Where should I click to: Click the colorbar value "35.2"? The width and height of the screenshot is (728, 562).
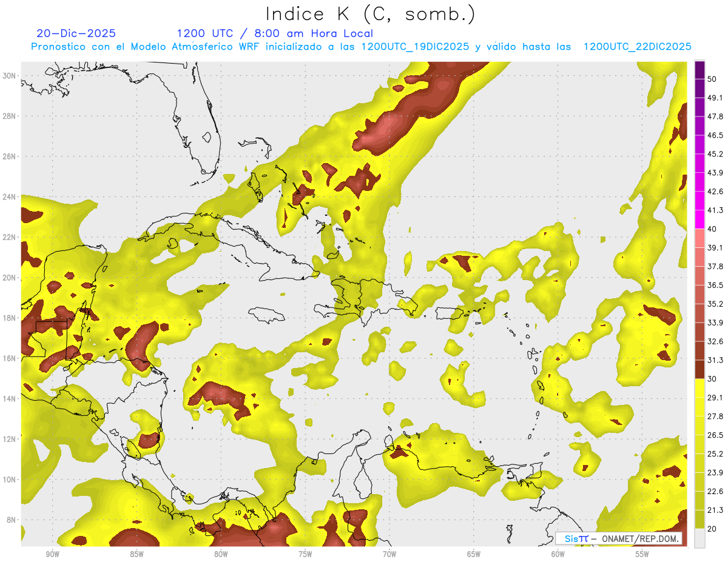click(716, 304)
